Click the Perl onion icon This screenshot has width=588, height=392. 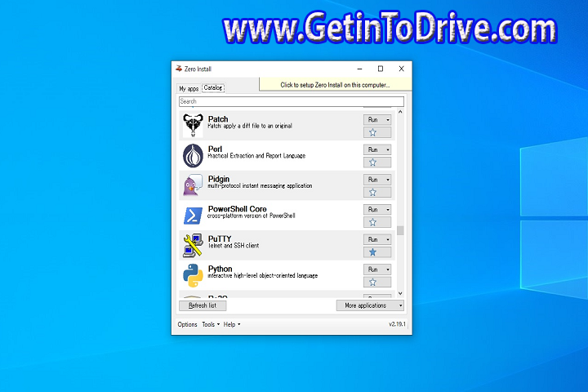tap(193, 155)
